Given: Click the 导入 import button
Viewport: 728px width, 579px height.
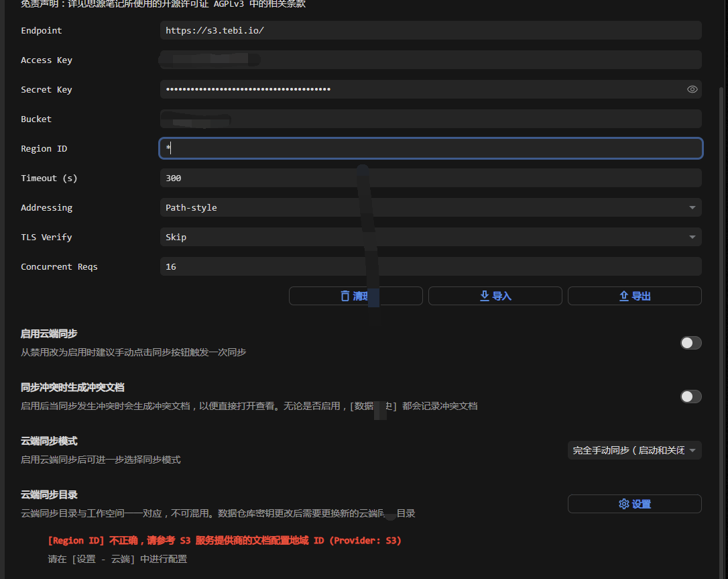Looking at the screenshot, I should [x=495, y=296].
